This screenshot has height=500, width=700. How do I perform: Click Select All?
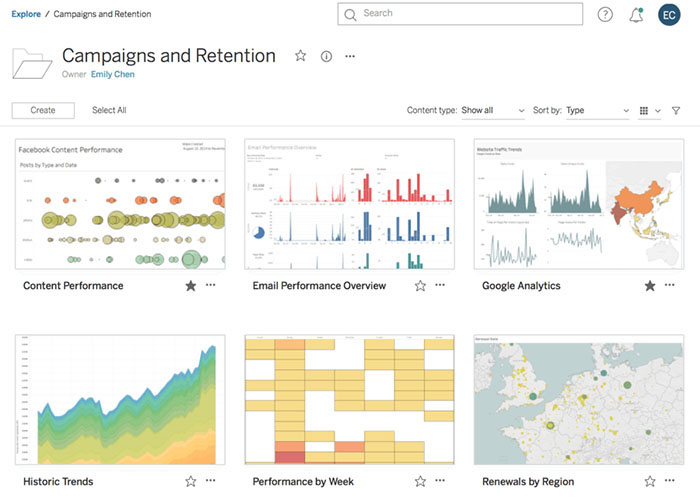click(x=109, y=110)
